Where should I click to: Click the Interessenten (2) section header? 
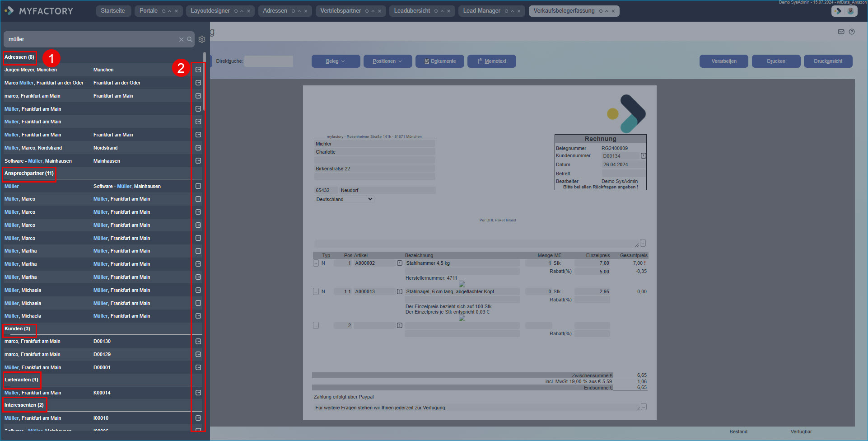coord(24,405)
